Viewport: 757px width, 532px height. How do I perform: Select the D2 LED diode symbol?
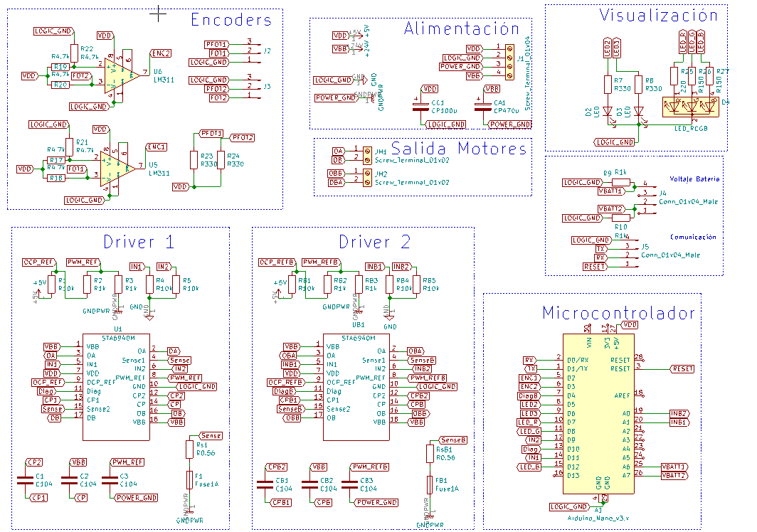[608, 112]
